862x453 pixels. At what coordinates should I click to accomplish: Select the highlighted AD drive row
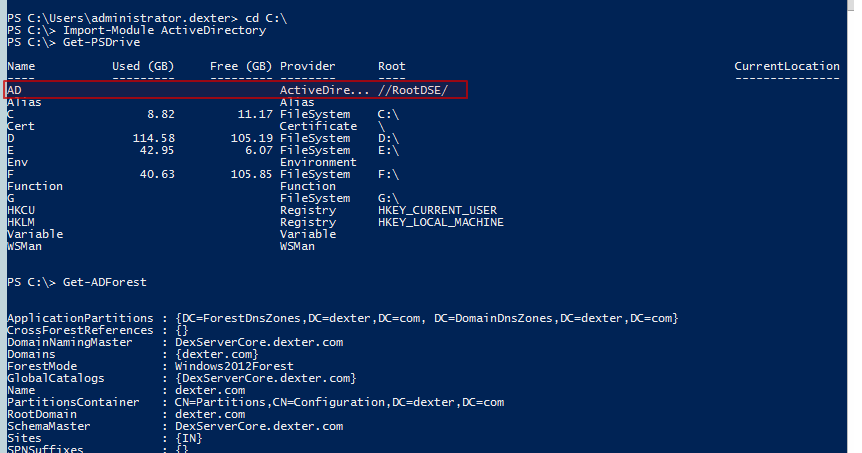[x=235, y=90]
